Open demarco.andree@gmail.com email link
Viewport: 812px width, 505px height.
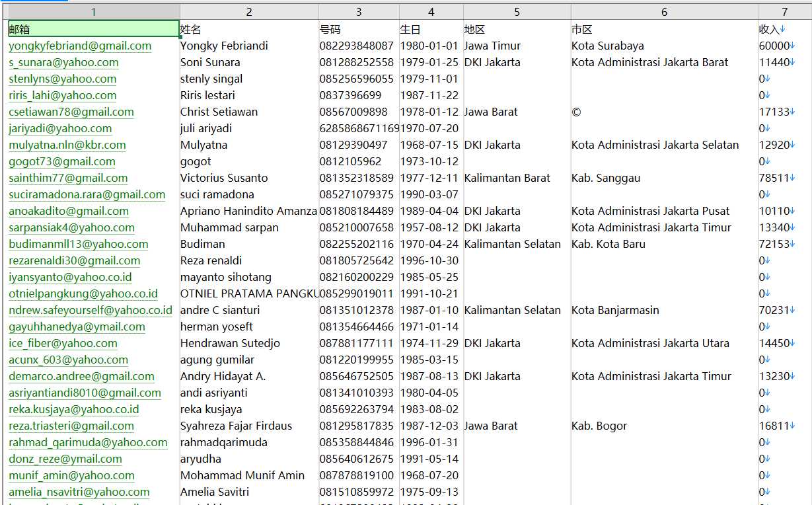[x=81, y=376]
